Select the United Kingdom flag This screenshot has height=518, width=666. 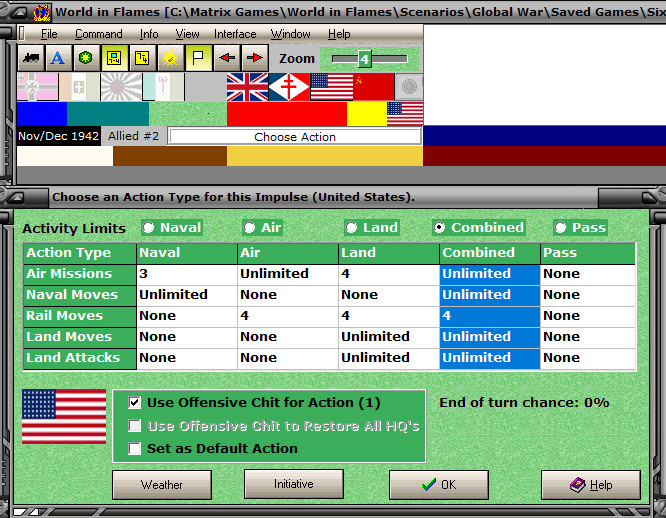coord(247,87)
